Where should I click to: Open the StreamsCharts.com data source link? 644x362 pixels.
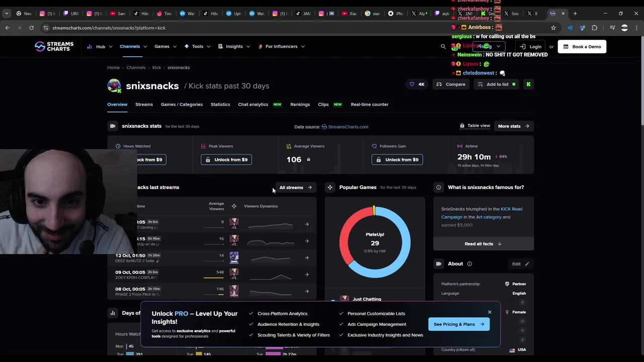345,127
